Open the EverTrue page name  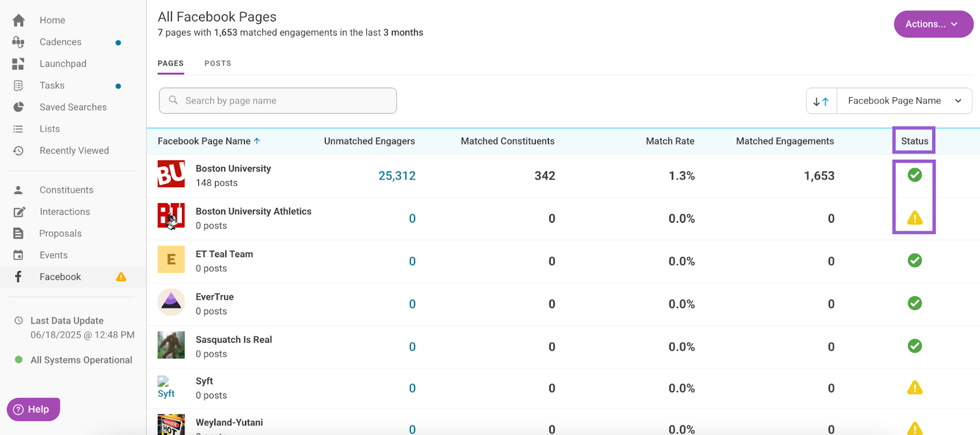click(215, 297)
